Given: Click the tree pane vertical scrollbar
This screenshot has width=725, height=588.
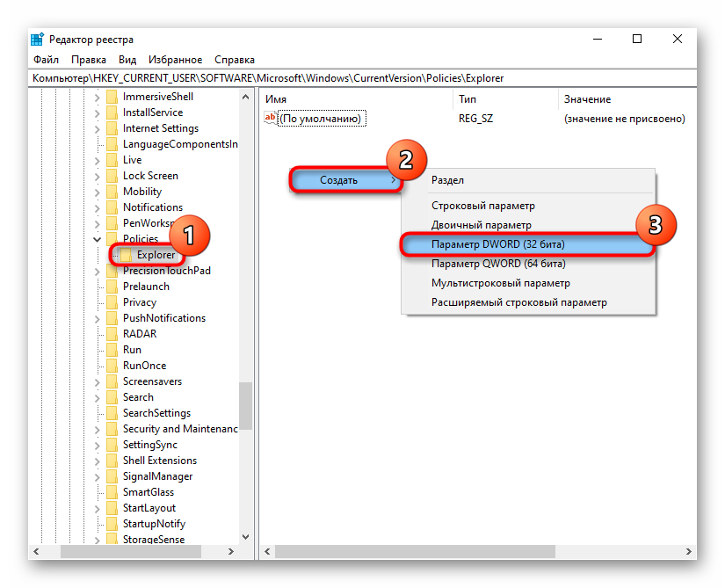Looking at the screenshot, I should [x=245, y=404].
